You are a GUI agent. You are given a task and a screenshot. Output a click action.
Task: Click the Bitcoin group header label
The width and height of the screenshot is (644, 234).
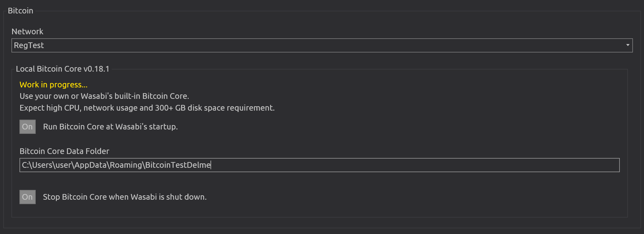pos(21,10)
